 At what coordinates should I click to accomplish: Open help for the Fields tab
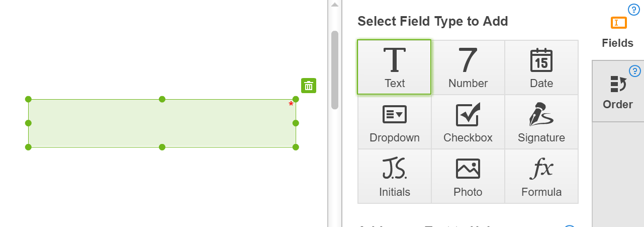click(x=634, y=9)
